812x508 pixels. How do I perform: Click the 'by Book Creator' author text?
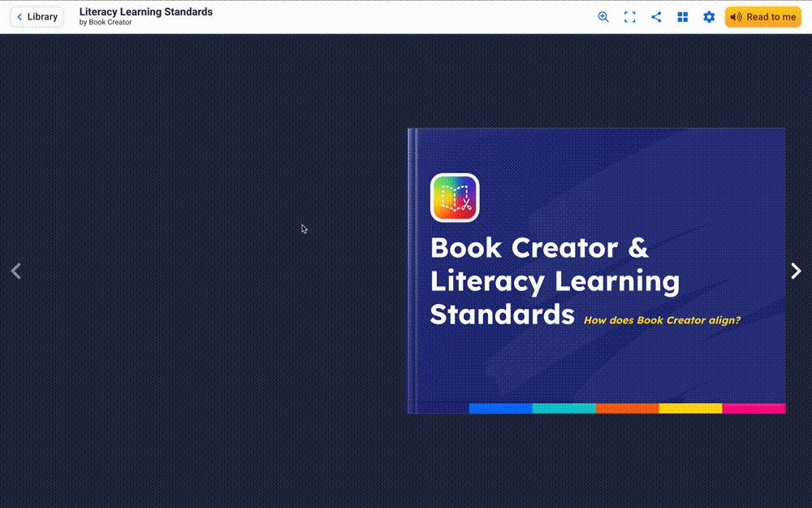(x=106, y=22)
